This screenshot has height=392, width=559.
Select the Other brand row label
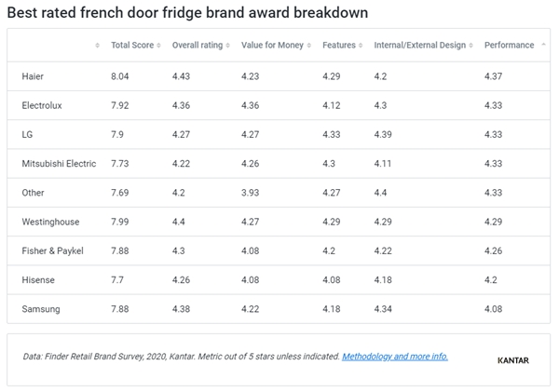click(33, 193)
